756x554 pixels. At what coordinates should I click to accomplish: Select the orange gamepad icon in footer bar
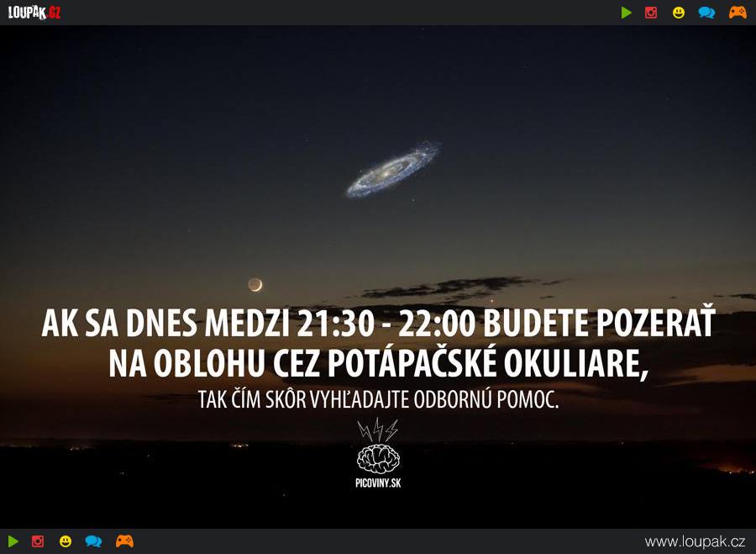pos(124,541)
